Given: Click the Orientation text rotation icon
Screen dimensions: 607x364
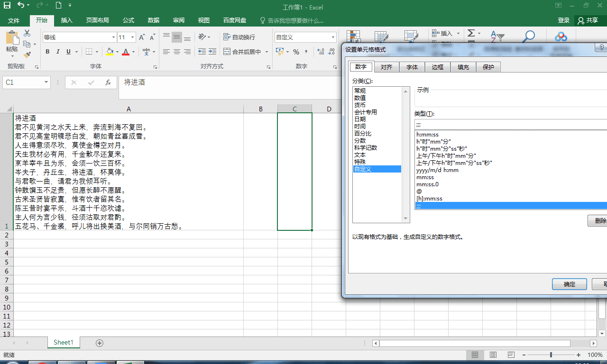Looking at the screenshot, I should (x=202, y=37).
